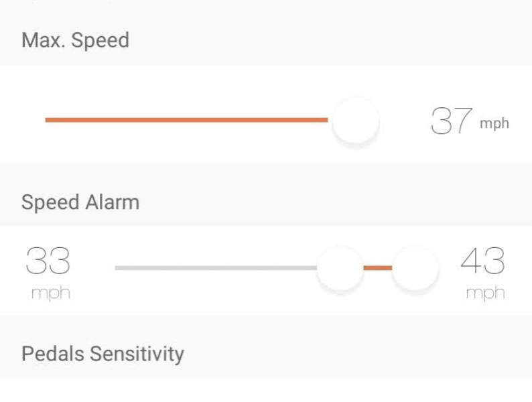Screen dimensions: 532x402
Task: Click the Pedals Sensitivity section heading
Action: 103,354
